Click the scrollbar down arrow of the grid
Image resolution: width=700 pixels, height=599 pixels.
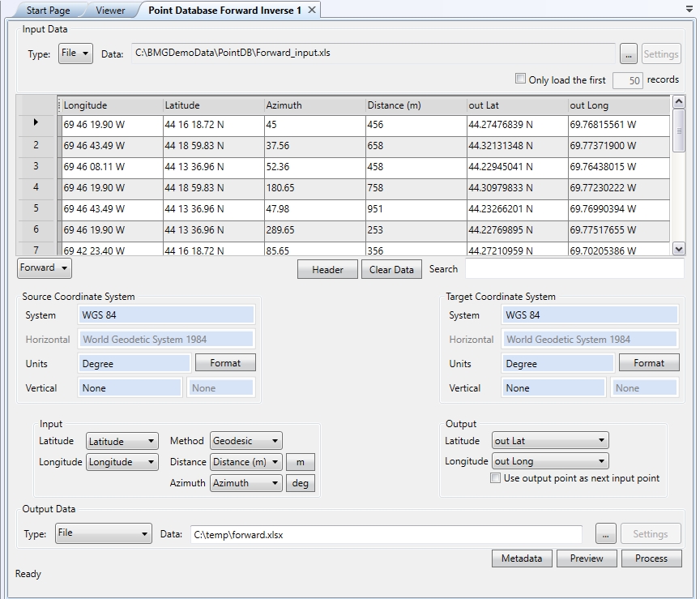(x=680, y=250)
